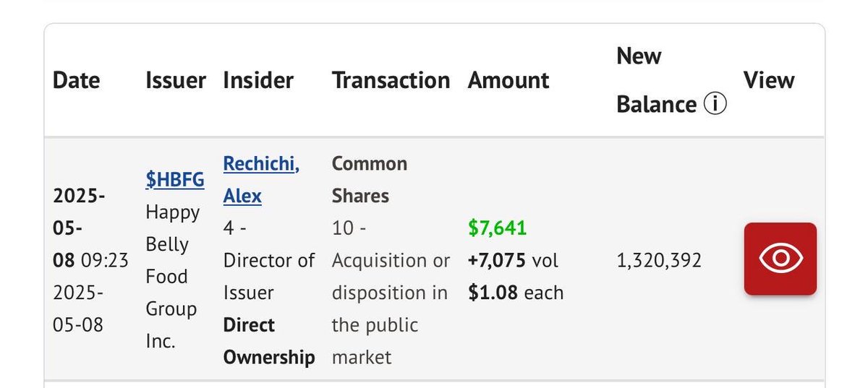Screen dimensions: 868x388
Task: Click the red eye view button
Action: click(780, 259)
